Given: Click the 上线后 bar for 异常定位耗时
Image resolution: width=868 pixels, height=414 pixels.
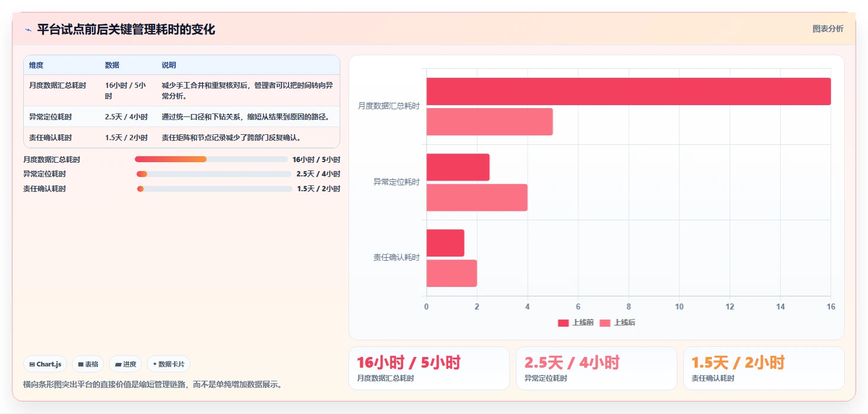Looking at the screenshot, I should (477, 197).
